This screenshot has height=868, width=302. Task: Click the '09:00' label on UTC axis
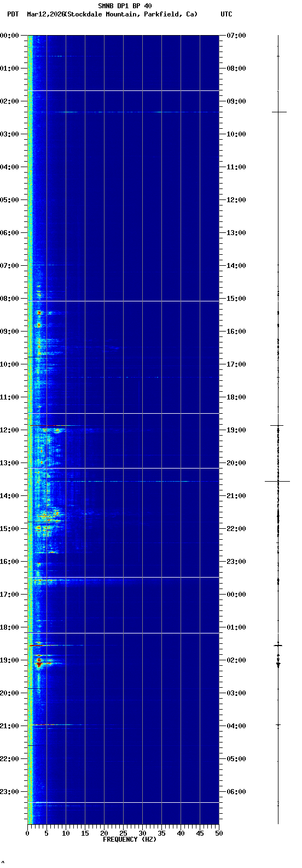(236, 101)
